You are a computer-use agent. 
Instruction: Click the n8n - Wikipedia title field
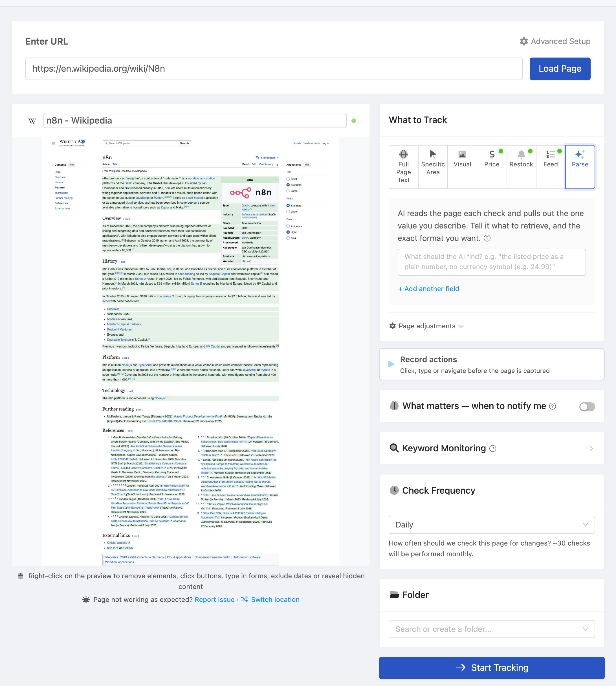click(195, 120)
